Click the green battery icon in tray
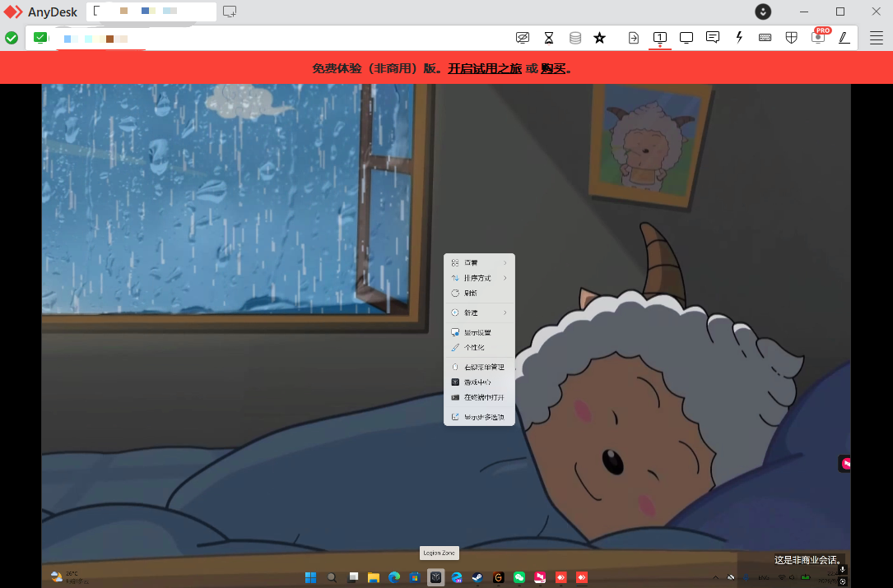Screen dimensions: 893x588 pos(805,577)
